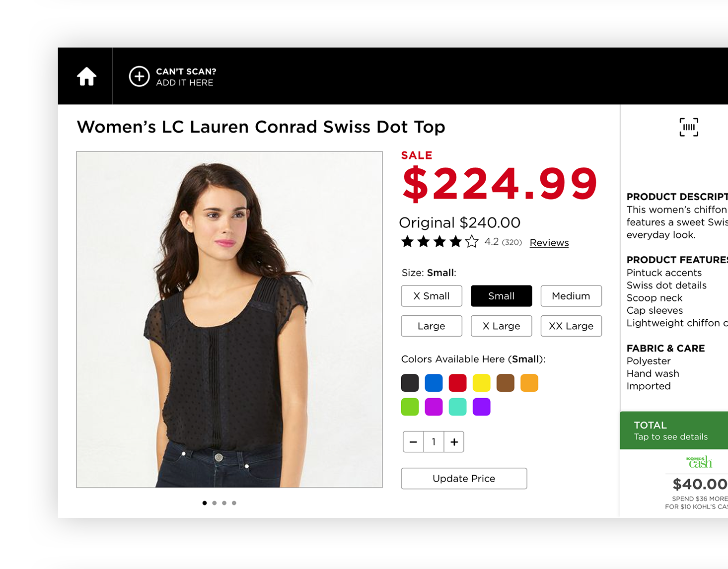Select the turquoise color swatch

tap(457, 407)
